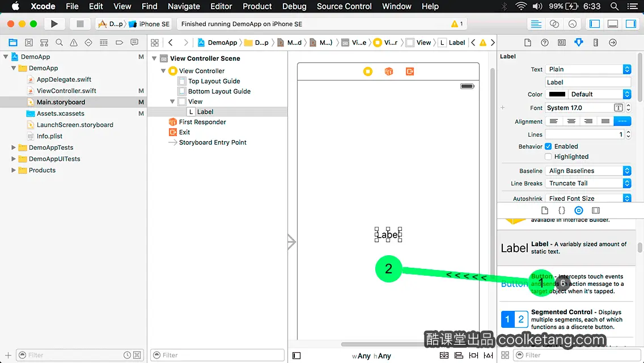Select ViewController.swift in the navigator
This screenshot has width=644, height=363.
66,91
